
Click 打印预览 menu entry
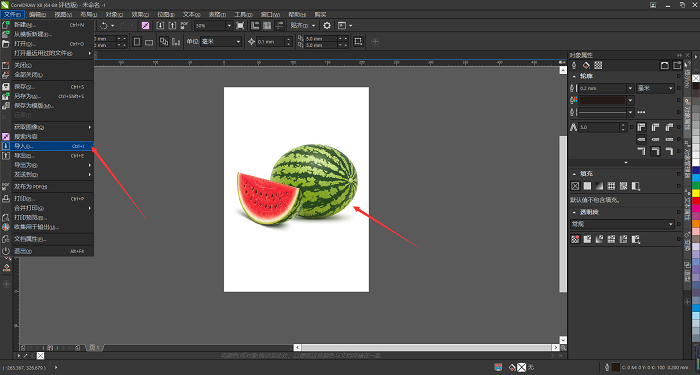[x=47, y=218]
